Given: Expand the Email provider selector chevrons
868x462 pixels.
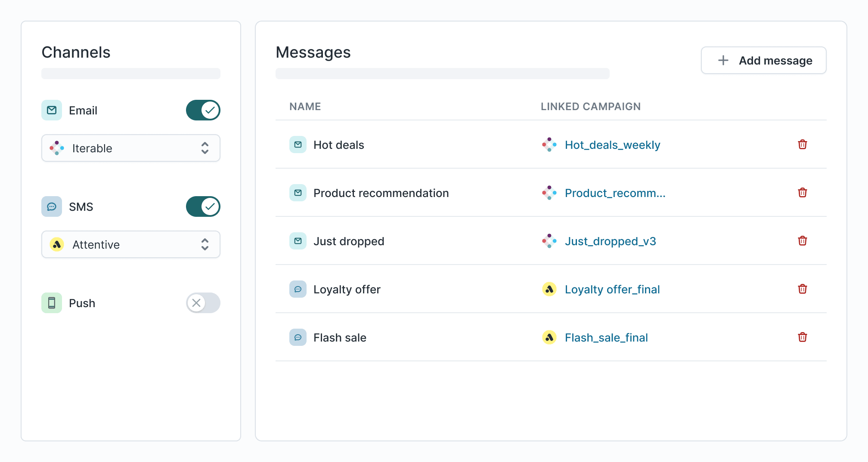Looking at the screenshot, I should [205, 148].
